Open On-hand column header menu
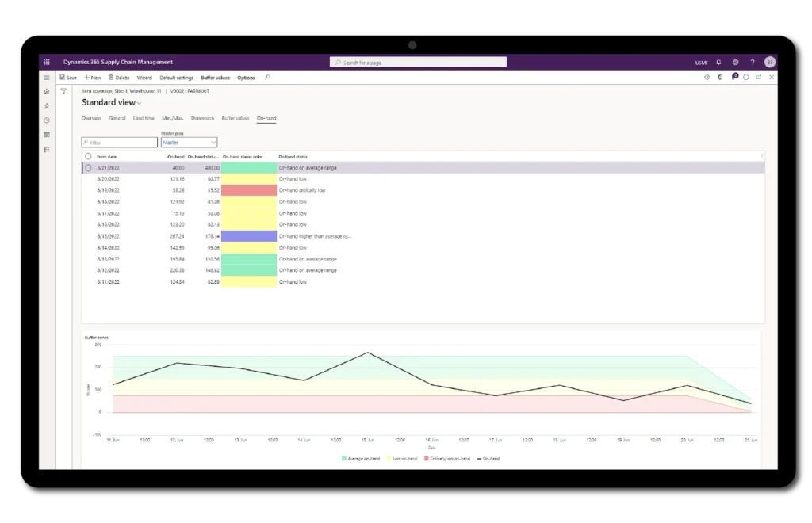The width and height of the screenshot is (812, 523). [x=176, y=157]
